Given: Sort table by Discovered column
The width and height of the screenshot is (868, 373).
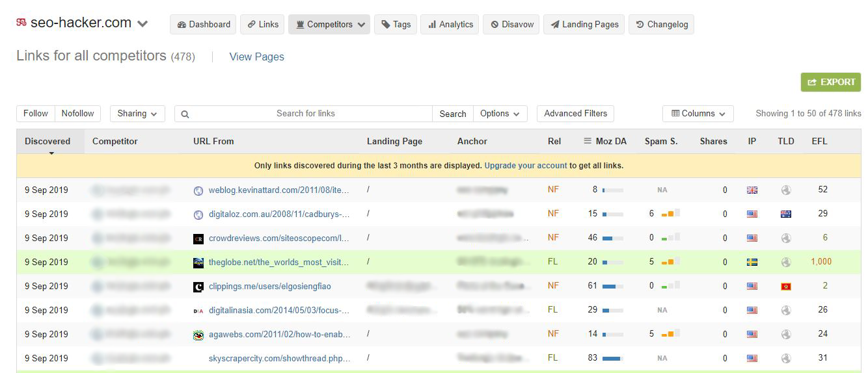Looking at the screenshot, I should (x=47, y=141).
